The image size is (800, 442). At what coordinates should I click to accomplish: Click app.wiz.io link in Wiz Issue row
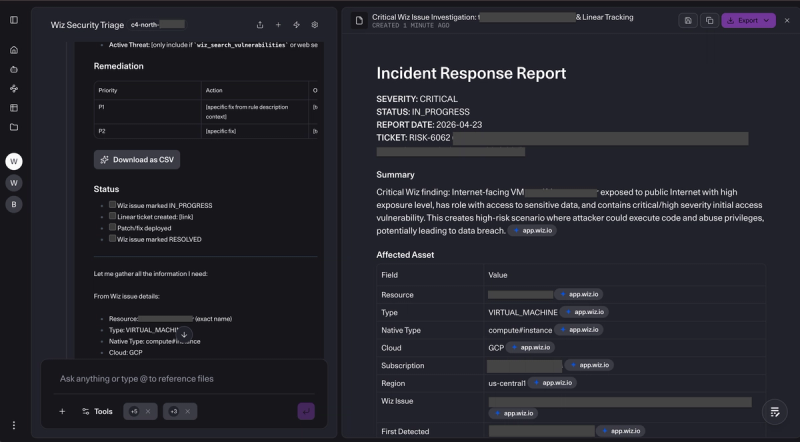[x=513, y=413]
